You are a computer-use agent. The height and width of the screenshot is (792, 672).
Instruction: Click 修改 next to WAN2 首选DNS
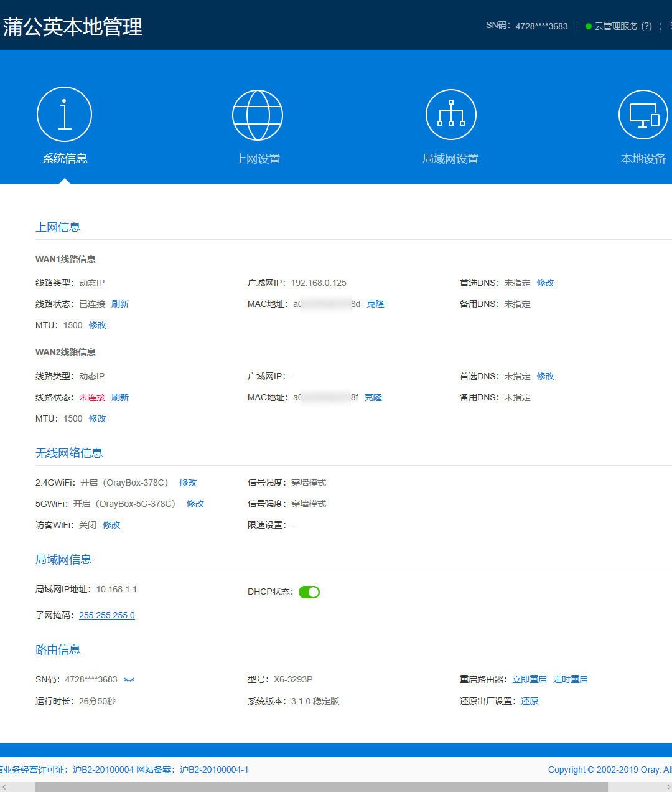click(x=545, y=376)
